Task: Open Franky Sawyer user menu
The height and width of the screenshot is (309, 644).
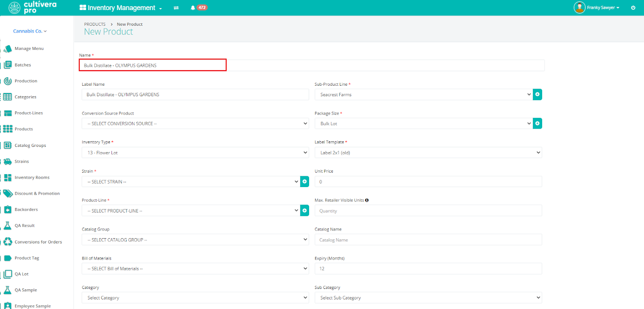Action: [x=597, y=8]
